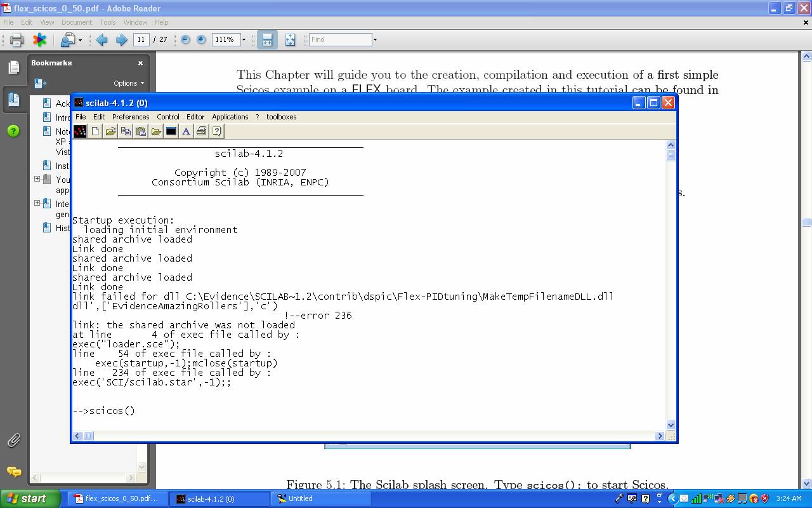
Task: Open the Scilab toolboxes menu
Action: 281,117
